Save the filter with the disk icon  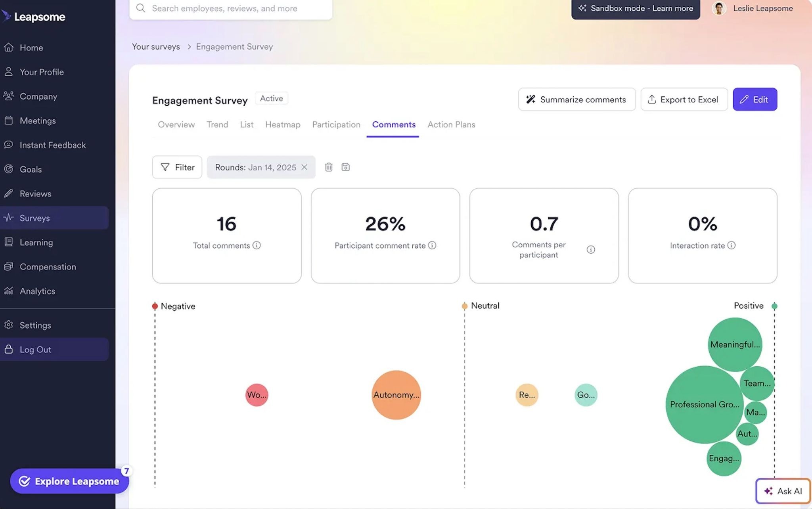click(346, 167)
